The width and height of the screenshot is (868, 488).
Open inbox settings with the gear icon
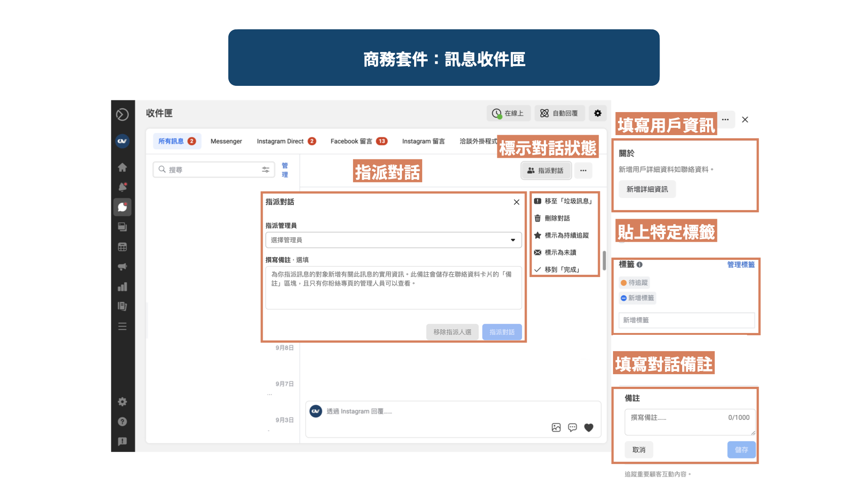coord(598,113)
